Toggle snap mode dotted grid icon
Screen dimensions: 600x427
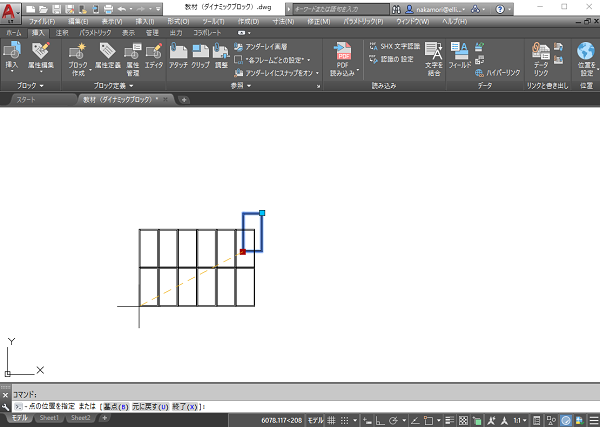[x=344, y=420]
